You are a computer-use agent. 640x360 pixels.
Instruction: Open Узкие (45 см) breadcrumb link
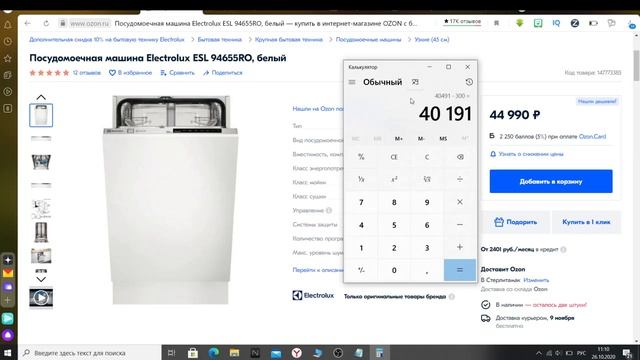(x=432, y=40)
